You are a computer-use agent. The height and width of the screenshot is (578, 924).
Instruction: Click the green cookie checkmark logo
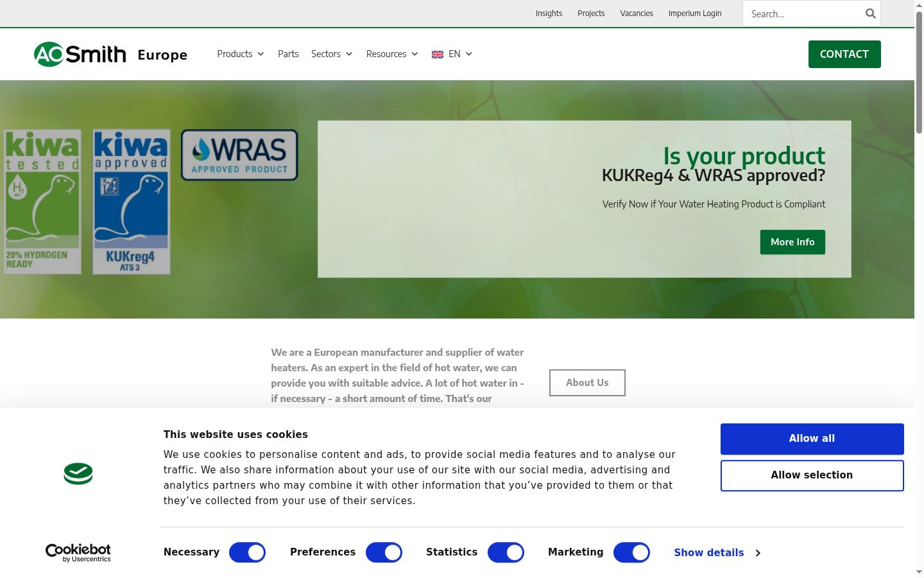[78, 474]
